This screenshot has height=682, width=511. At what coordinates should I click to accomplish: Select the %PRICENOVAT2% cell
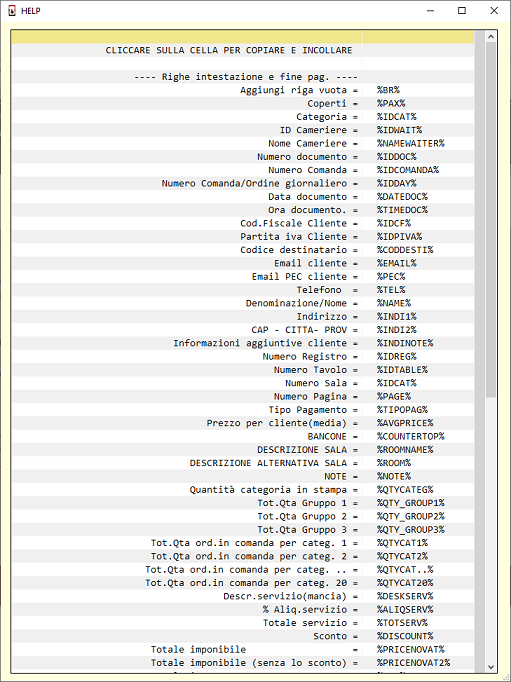[x=418, y=663]
